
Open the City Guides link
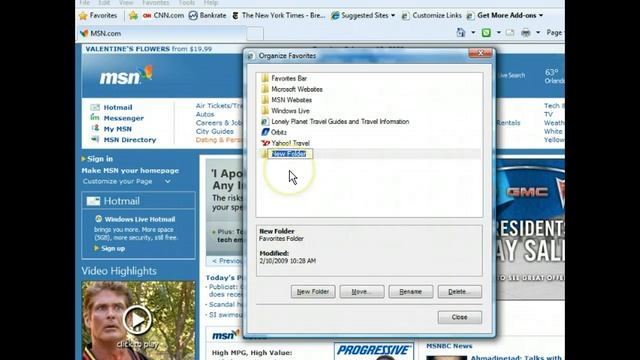coord(215,131)
